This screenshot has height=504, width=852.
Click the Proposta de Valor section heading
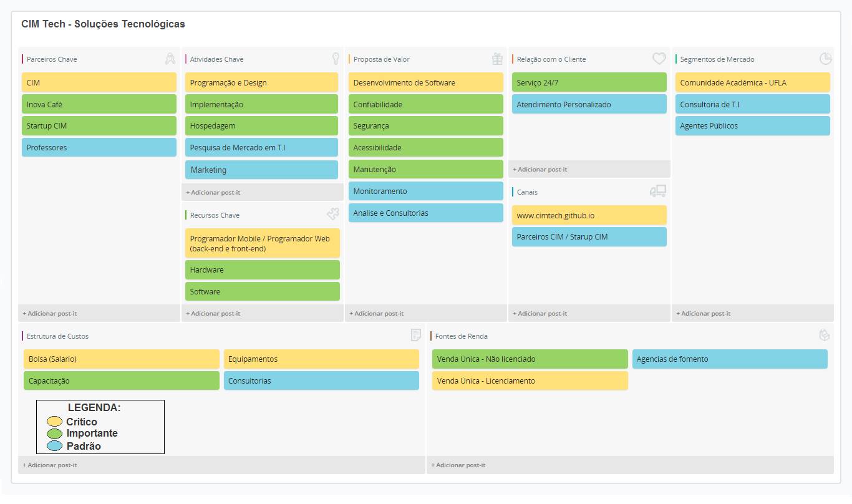[x=382, y=59]
